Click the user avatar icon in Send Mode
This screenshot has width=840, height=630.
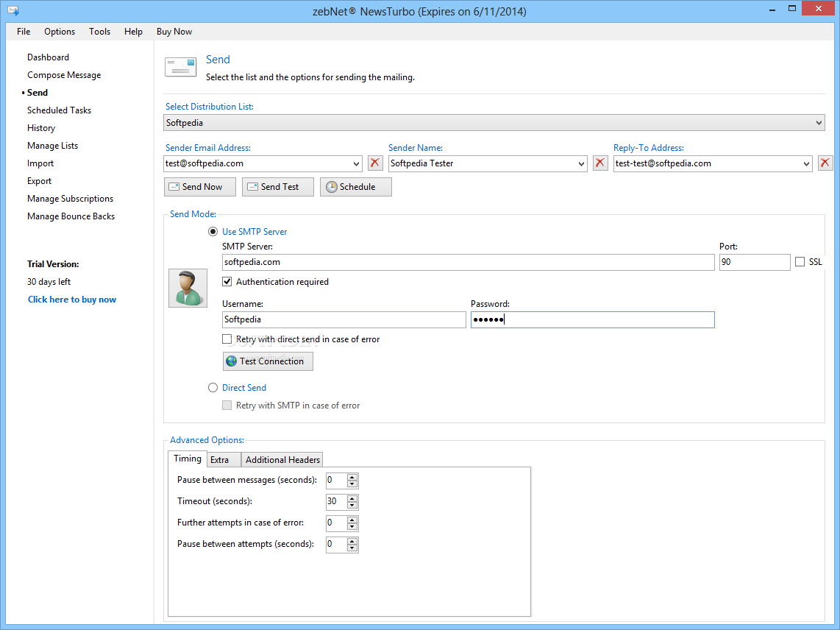188,288
